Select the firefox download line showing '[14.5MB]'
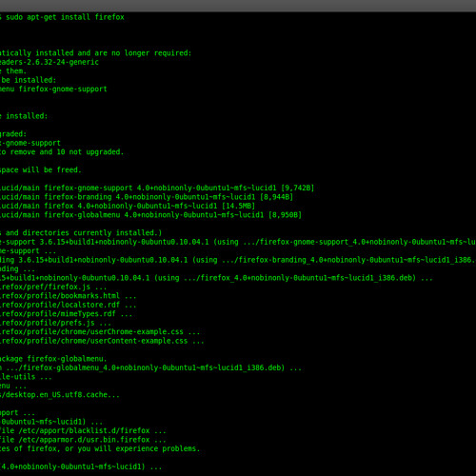Screen dimensions: 476x476 click(x=128, y=206)
